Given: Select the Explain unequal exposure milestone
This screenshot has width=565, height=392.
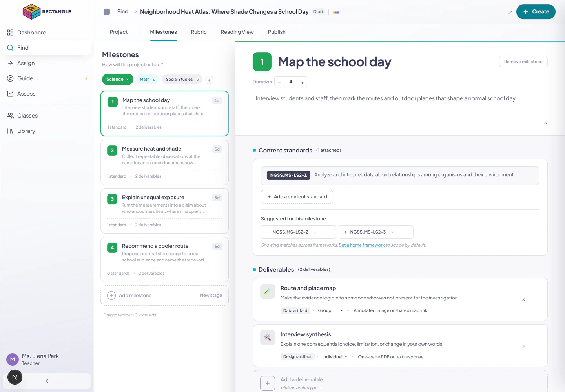Looking at the screenshot, I should (164, 211).
